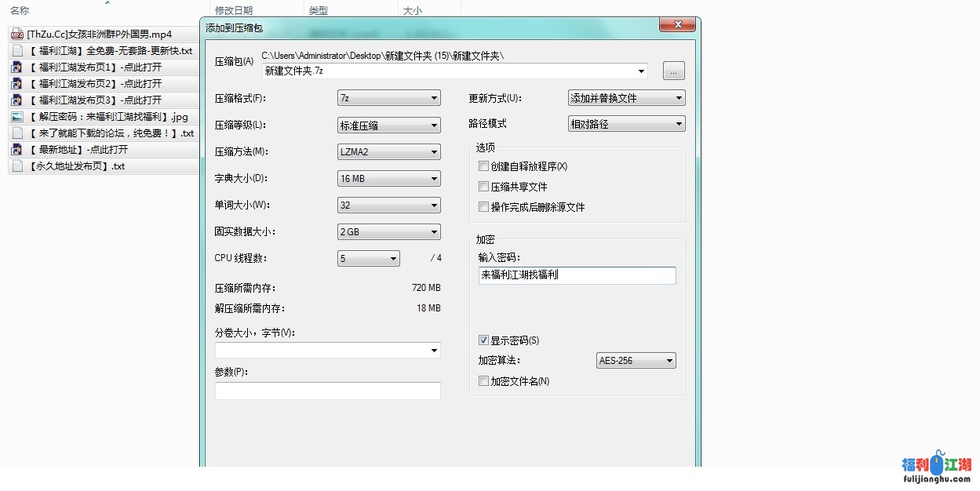Uncheck 显示密码 checkbox
Viewport: 980px width, 491px height.
[484, 340]
